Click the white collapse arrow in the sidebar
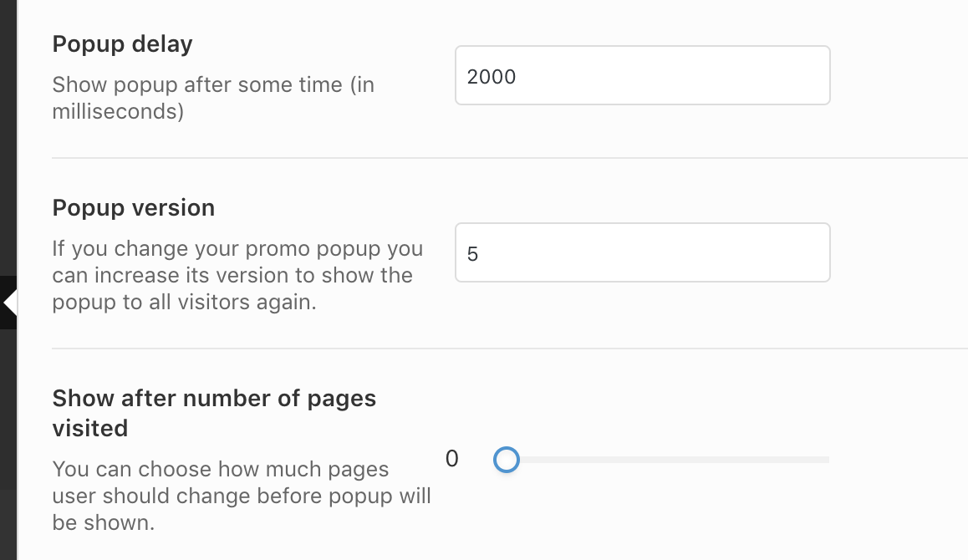 (10, 303)
